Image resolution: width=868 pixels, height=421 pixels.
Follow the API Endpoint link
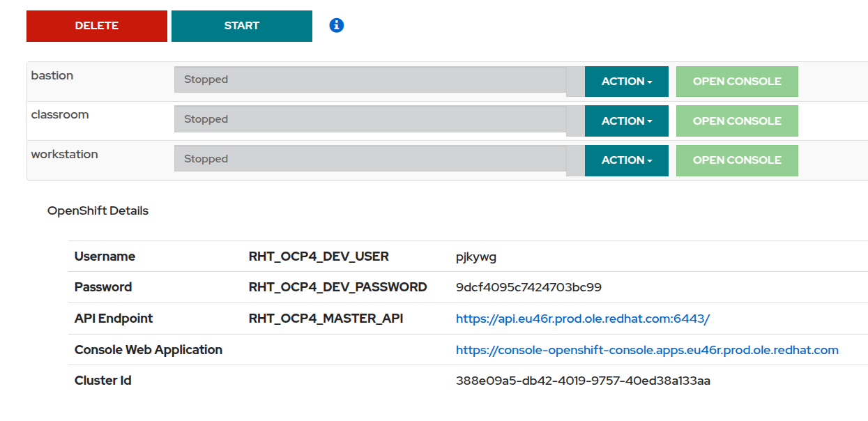582,319
